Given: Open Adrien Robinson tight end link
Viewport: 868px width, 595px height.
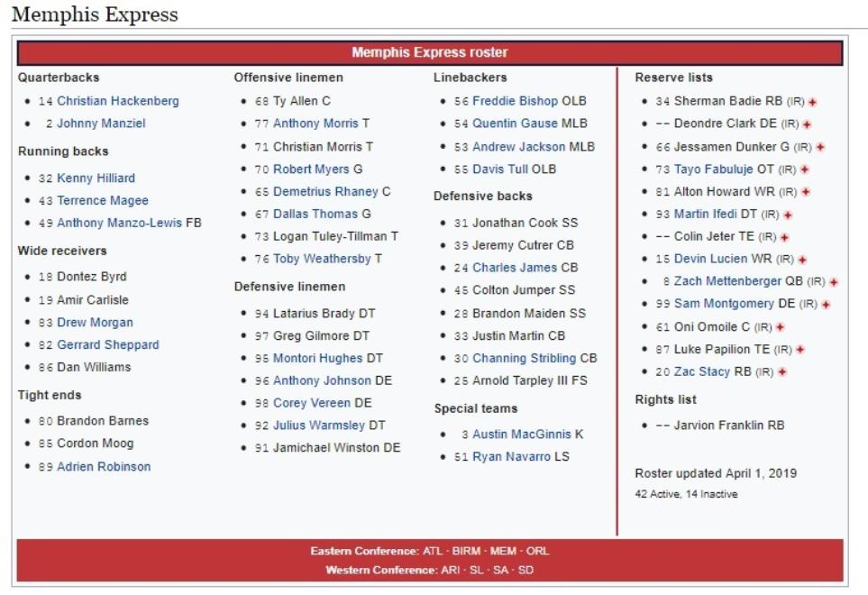Looking at the screenshot, I should pos(104,467).
